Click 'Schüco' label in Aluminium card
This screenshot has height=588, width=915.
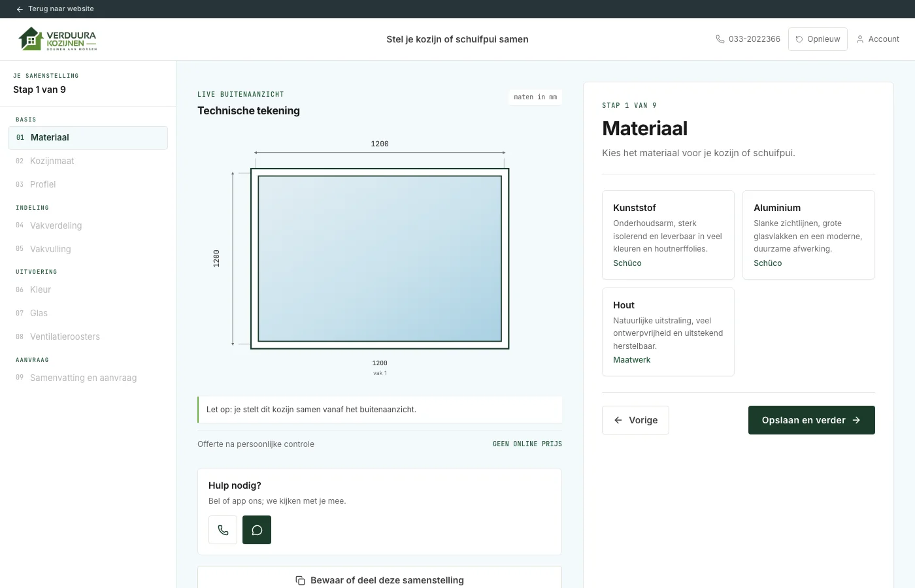768,263
